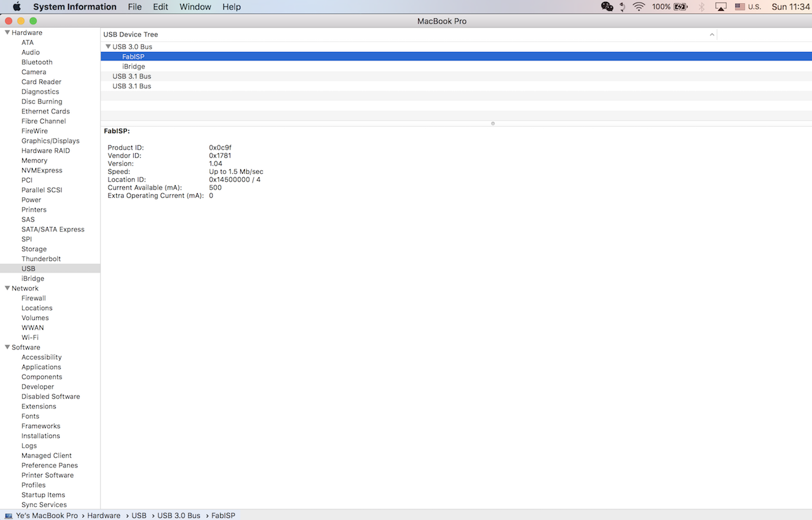
Task: Click the U.S. input source flag
Action: tap(740, 7)
